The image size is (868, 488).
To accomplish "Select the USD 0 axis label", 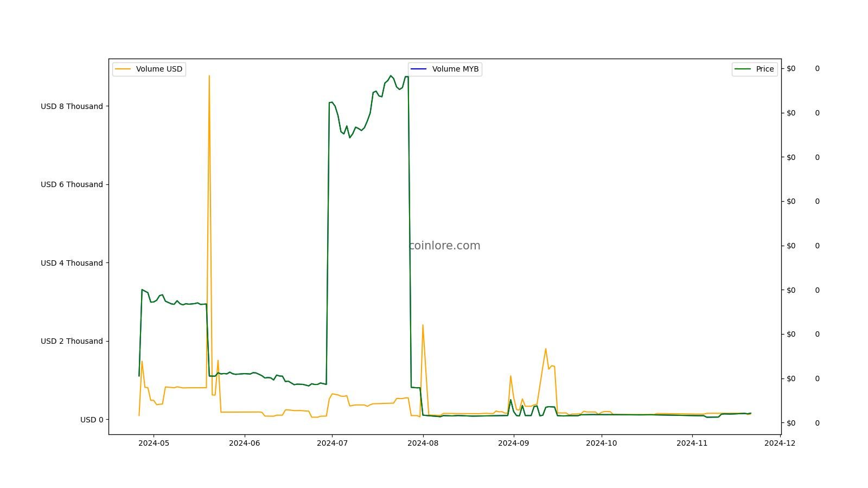I will 92,420.
